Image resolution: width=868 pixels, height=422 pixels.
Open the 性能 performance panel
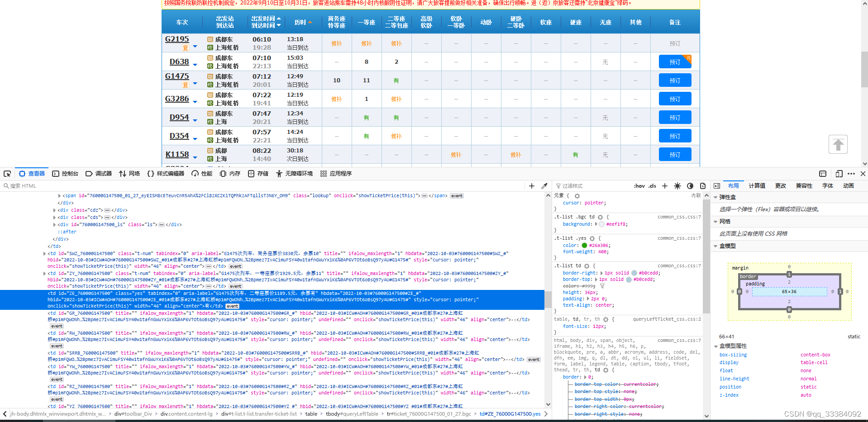pos(202,174)
